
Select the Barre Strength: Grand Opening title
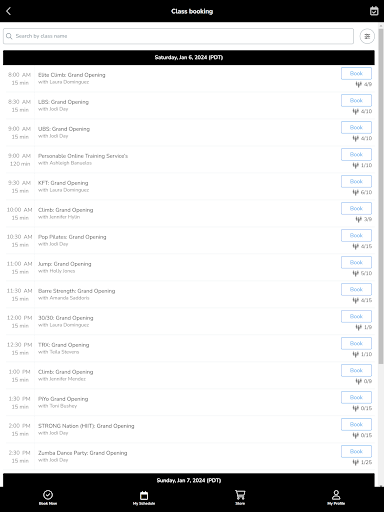pos(76,291)
